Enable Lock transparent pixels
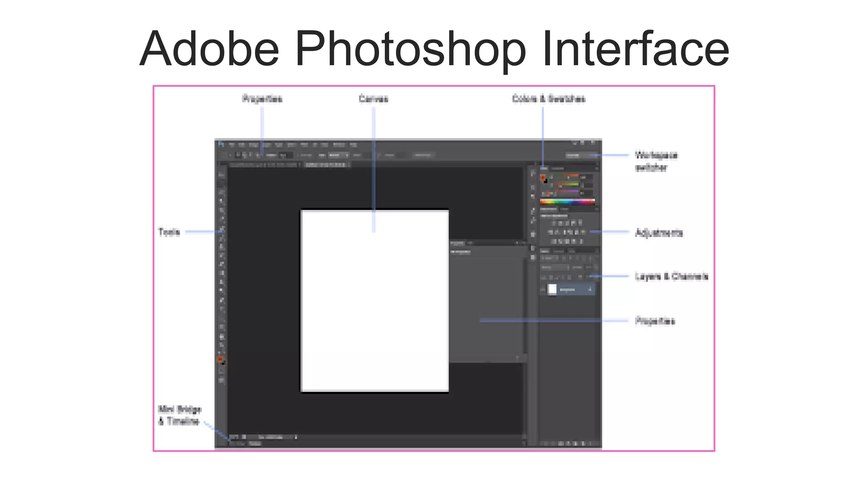Viewport: 868px width, 488px height. click(551, 277)
